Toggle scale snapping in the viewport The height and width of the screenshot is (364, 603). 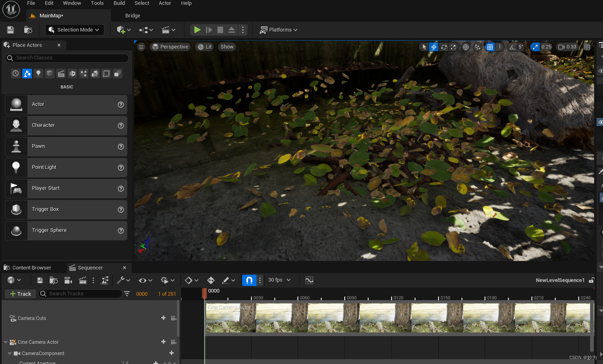(535, 47)
